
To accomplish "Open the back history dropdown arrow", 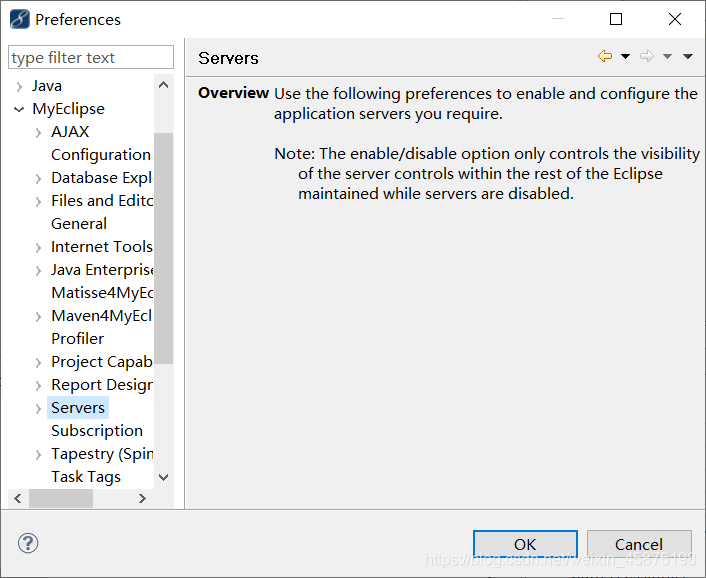I will [x=625, y=56].
